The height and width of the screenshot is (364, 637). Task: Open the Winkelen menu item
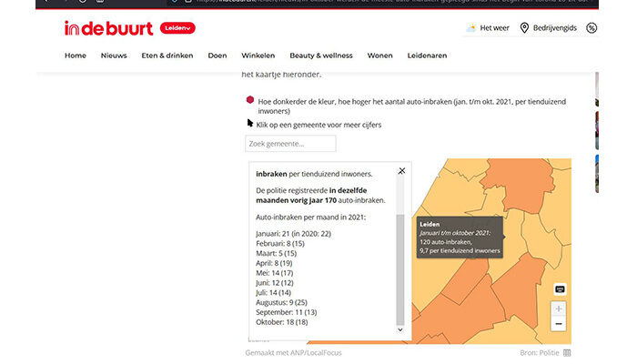pos(258,56)
